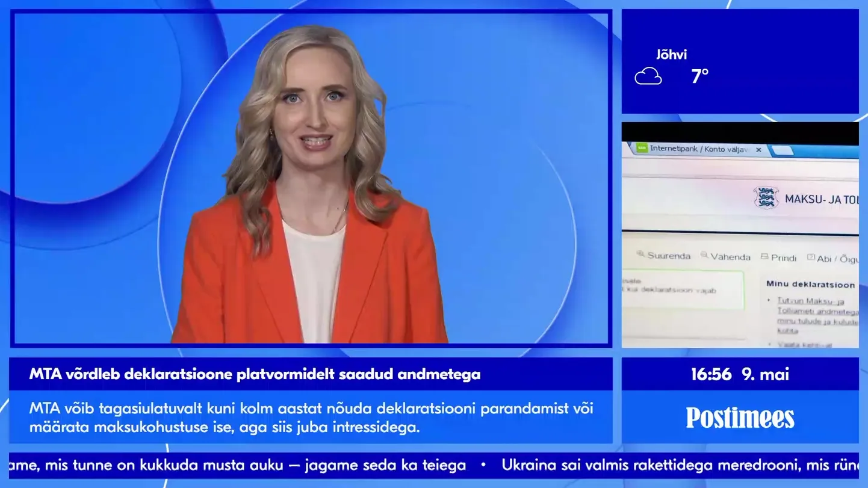
Task: Click the Maksu- ja Tolliamet three lions emblem
Action: coord(765,199)
